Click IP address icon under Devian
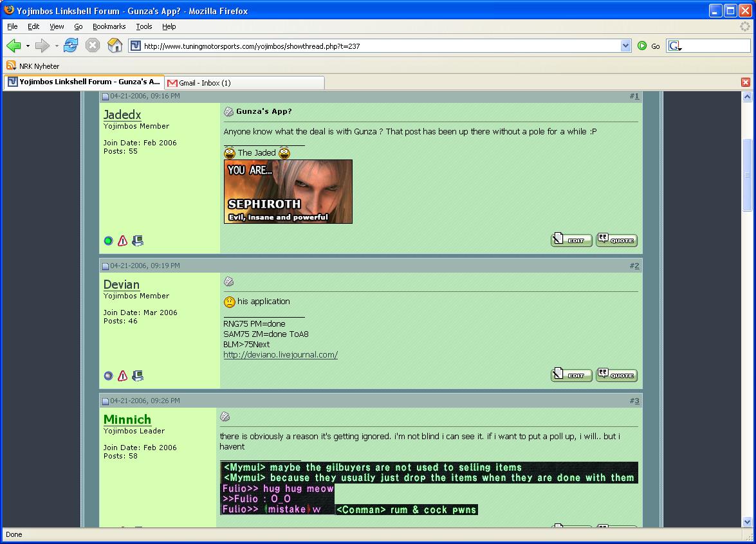 [138, 376]
